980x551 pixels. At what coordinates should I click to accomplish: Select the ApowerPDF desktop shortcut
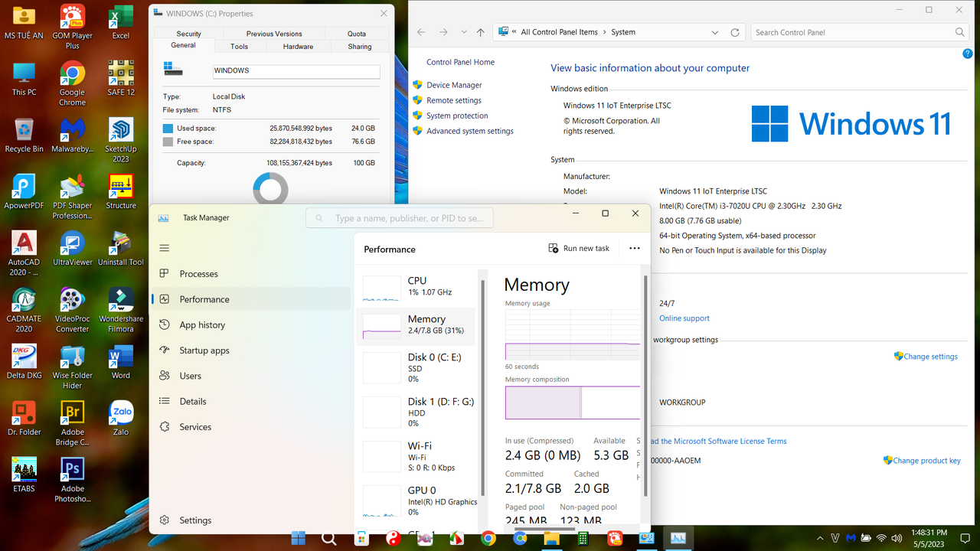24,192
